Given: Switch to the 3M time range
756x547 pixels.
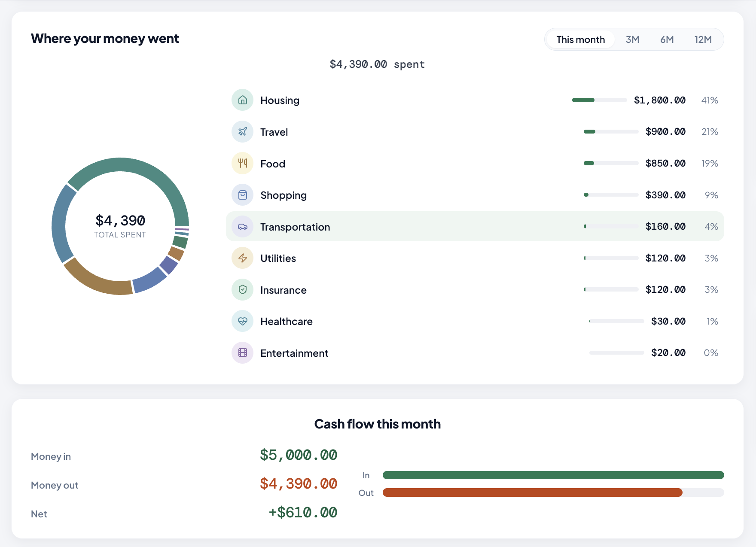Looking at the screenshot, I should (632, 40).
